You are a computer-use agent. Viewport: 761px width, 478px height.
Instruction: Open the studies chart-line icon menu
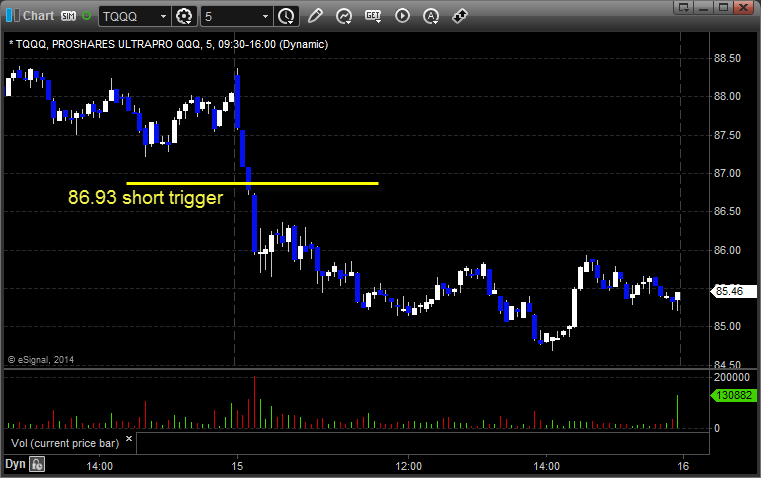(344, 16)
